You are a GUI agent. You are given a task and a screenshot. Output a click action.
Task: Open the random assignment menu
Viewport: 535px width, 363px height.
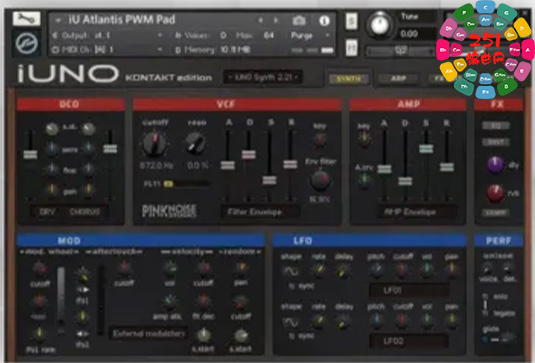click(x=240, y=252)
